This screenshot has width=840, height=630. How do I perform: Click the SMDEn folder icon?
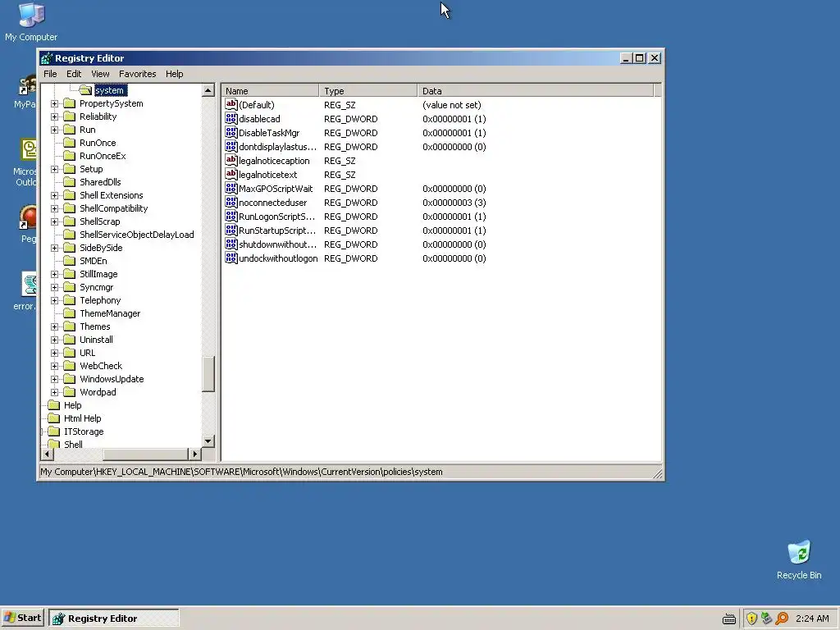coord(70,261)
